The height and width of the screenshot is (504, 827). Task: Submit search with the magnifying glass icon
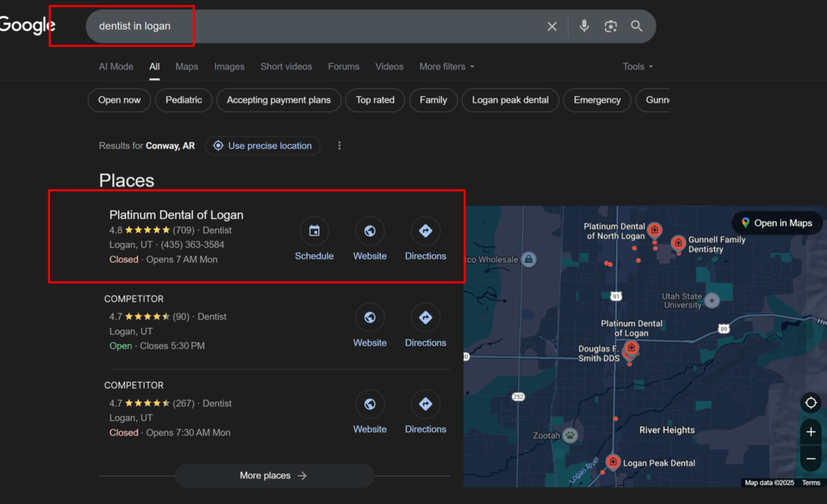[636, 26]
